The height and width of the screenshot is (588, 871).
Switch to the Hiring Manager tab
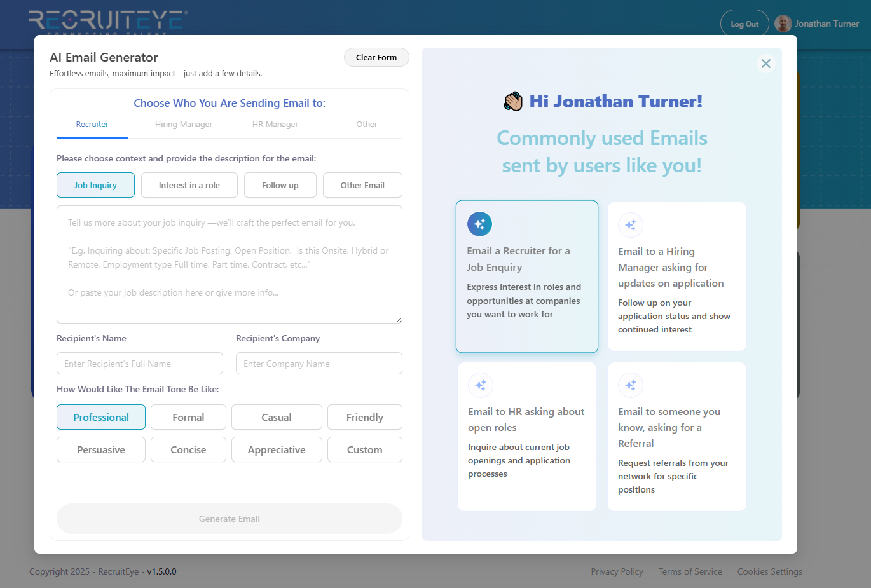click(x=184, y=125)
